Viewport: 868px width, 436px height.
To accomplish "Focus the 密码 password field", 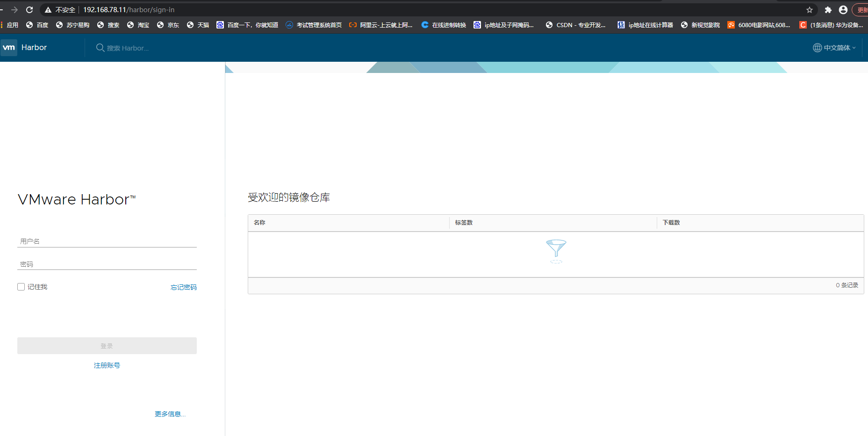I will tap(107, 264).
